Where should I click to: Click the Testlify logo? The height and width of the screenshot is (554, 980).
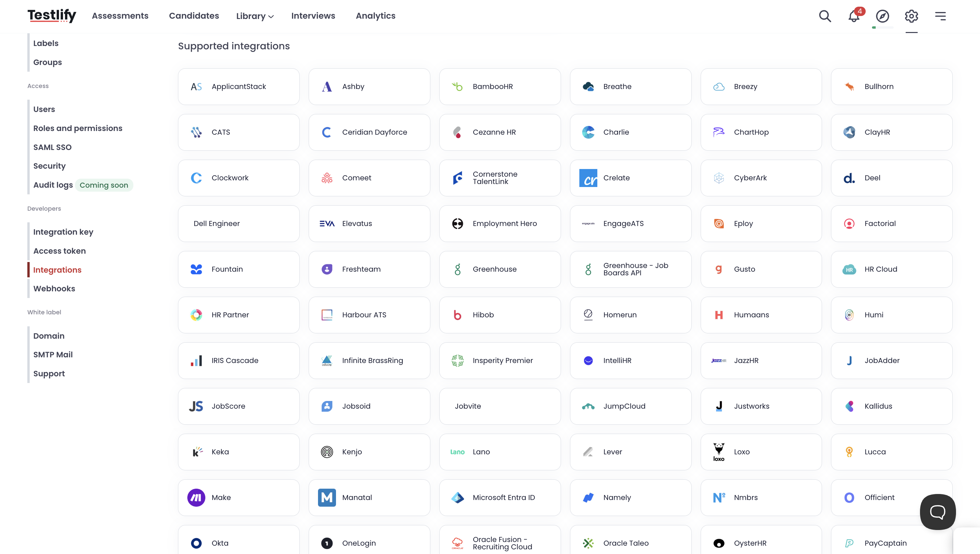pyautogui.click(x=52, y=16)
